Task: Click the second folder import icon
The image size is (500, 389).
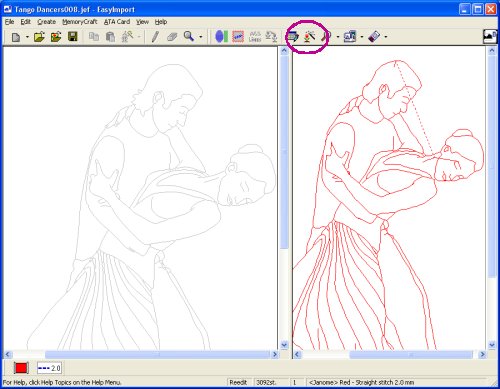Action: point(56,36)
